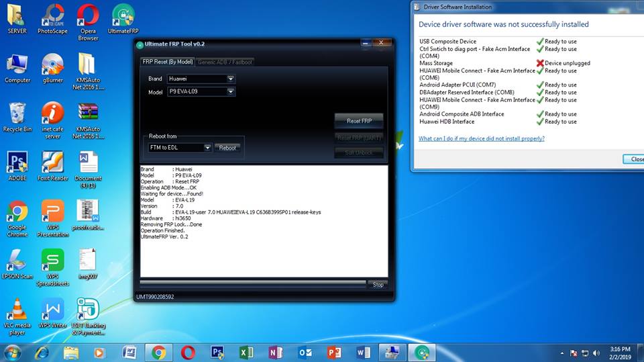644x362 pixels.
Task: Close the Ultimate FRP Tool window
Action: 381,43
